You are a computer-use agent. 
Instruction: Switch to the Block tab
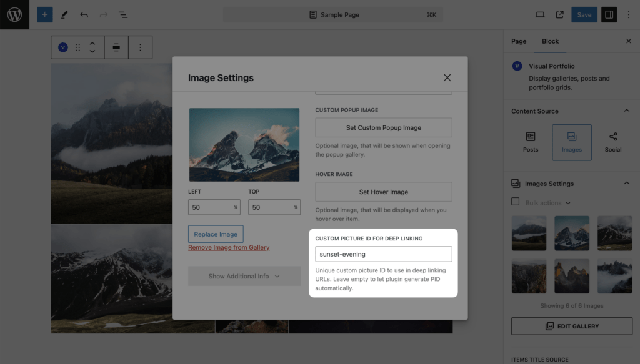click(x=550, y=41)
